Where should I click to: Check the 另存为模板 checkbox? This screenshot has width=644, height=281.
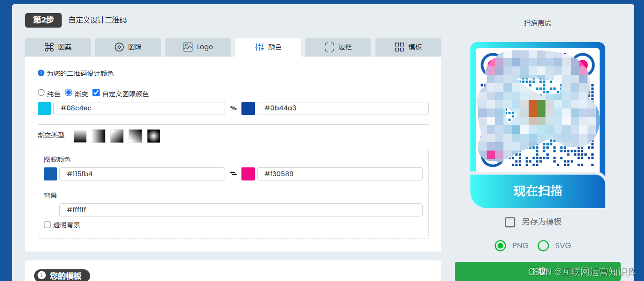pyautogui.click(x=510, y=222)
